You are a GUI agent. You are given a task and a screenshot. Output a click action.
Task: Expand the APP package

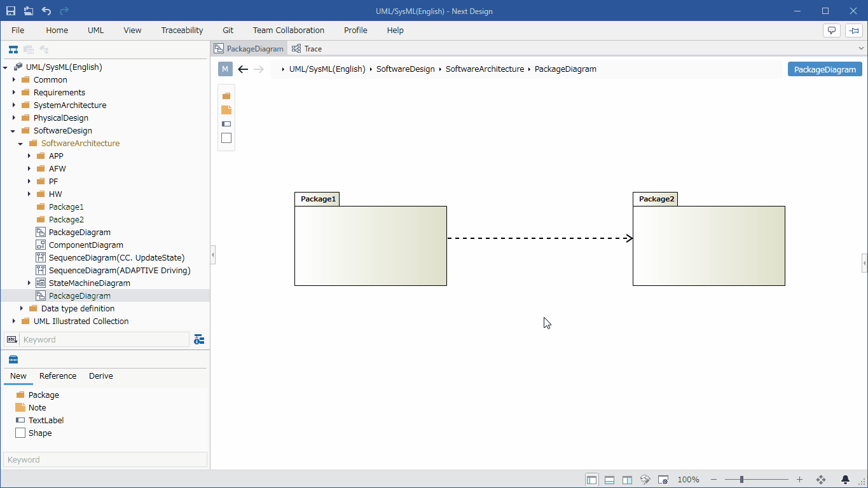pos(29,156)
